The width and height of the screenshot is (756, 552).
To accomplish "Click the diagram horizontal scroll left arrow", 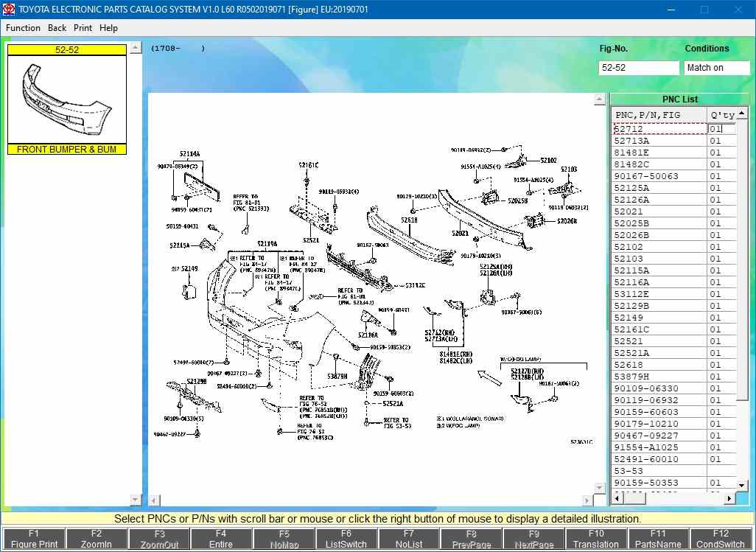I will click(x=154, y=500).
